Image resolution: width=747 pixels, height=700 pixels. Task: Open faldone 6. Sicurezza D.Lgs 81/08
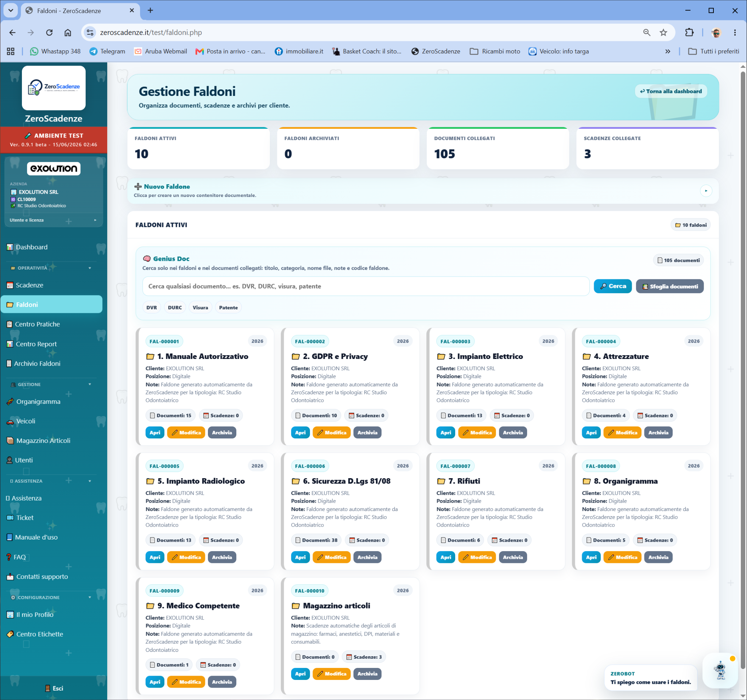300,557
